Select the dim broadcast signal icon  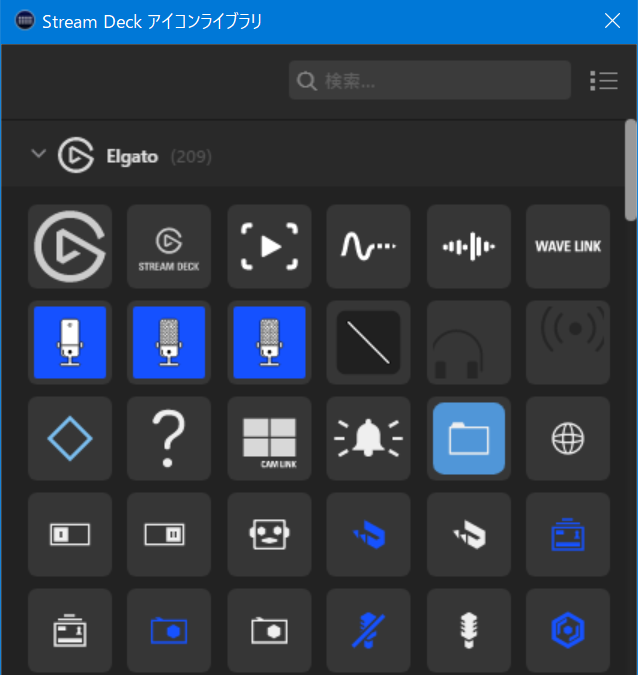click(568, 342)
